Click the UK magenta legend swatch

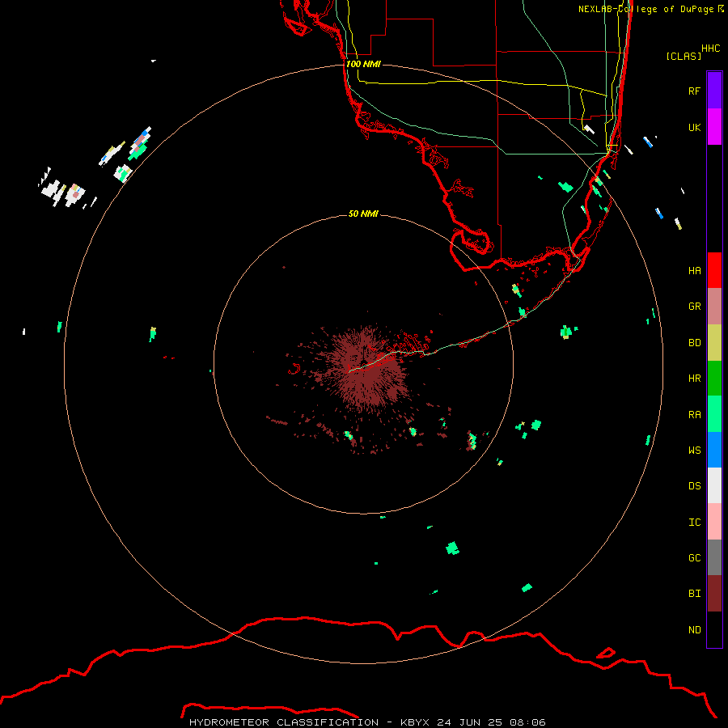coord(714,127)
